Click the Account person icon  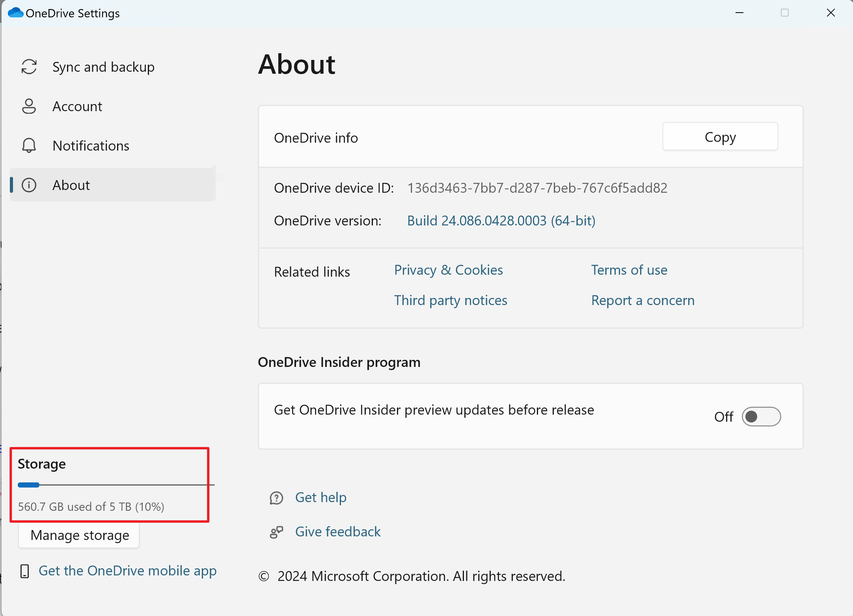pos(29,106)
